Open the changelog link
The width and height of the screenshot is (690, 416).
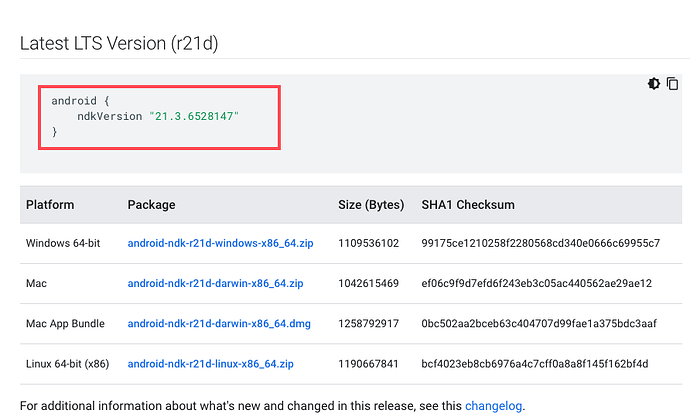[x=493, y=405]
